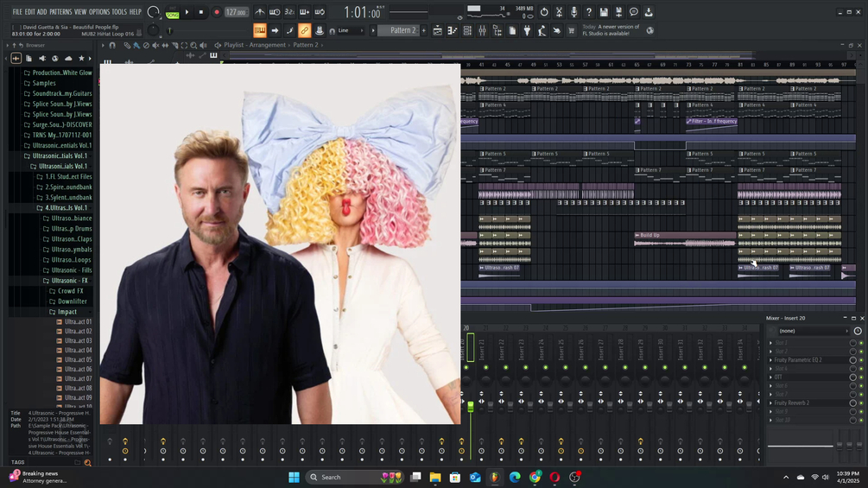This screenshot has width=868, height=488.
Task: Open the Playlist view icon
Action: (x=437, y=30)
